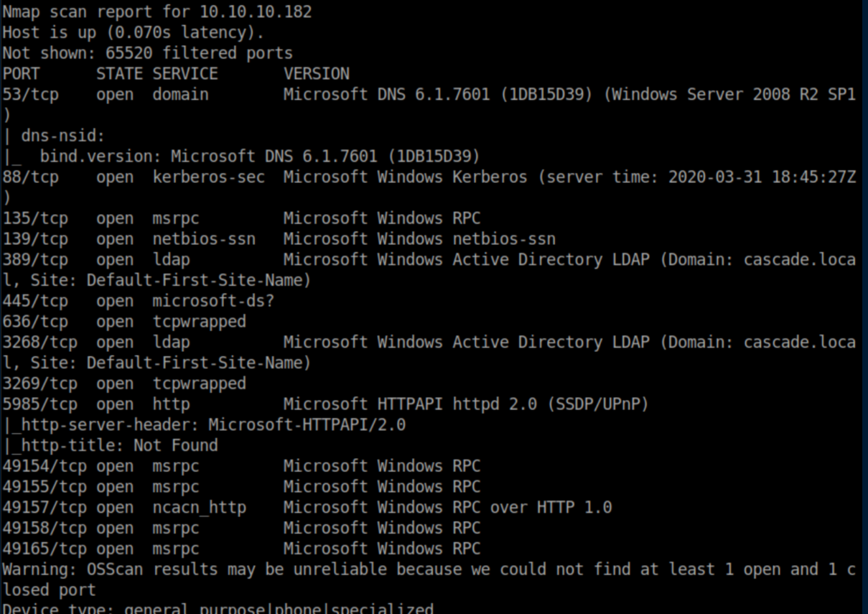Click the 5985/tcp port entry

[39, 404]
